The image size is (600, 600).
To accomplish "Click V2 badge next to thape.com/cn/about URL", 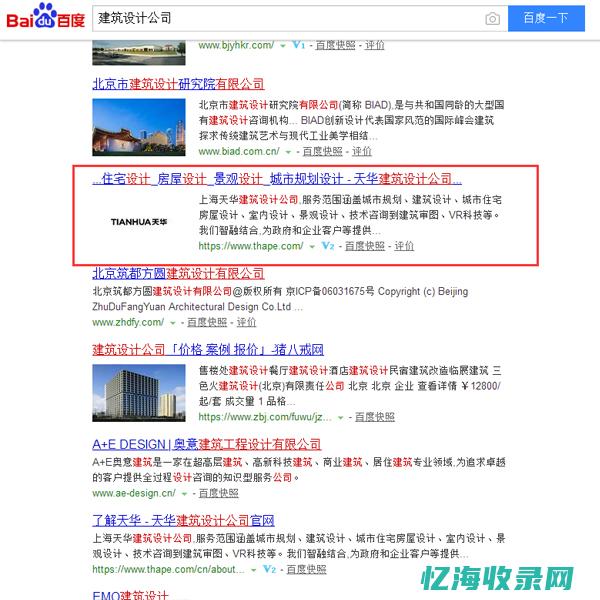I will click(269, 569).
